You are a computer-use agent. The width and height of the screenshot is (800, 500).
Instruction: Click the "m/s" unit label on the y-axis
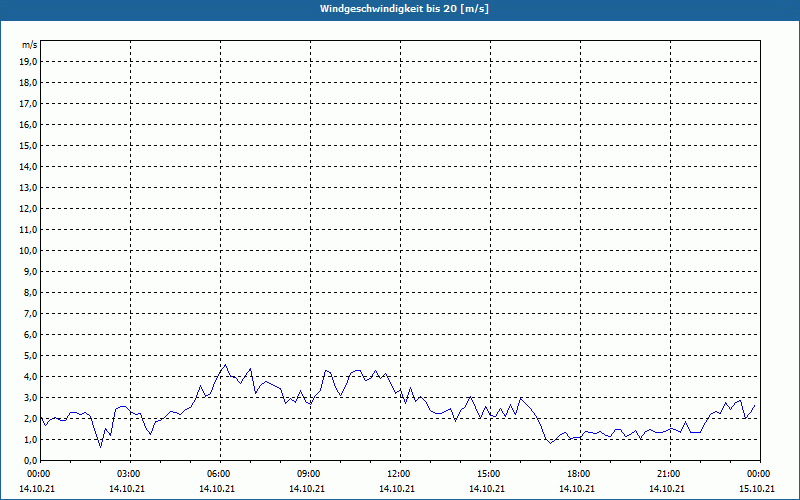30,45
